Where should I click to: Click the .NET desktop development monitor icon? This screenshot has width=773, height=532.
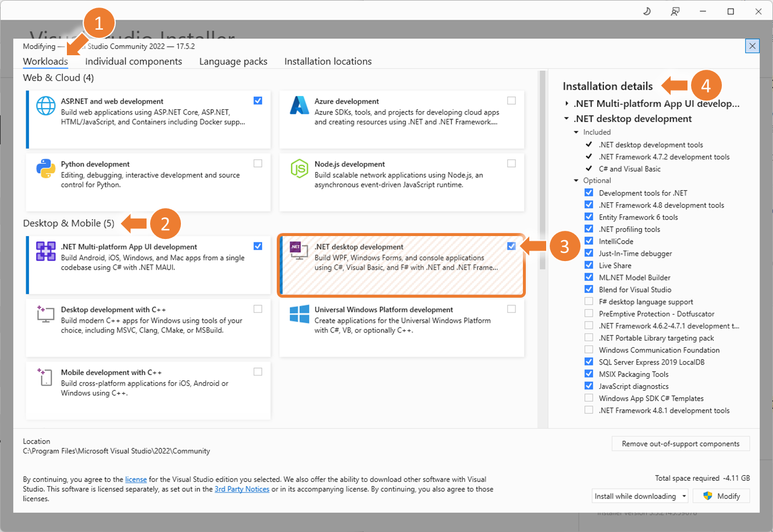300,251
